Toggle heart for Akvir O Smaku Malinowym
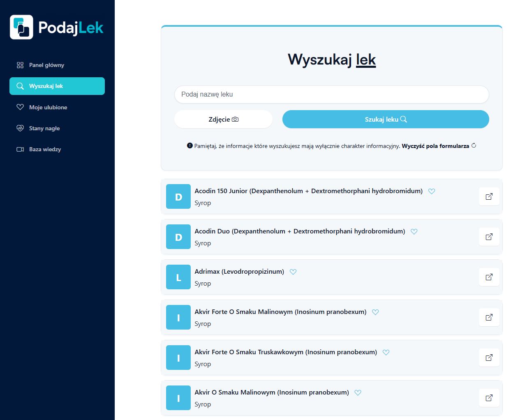Viewport: 511px width, 420px height. 358,392
